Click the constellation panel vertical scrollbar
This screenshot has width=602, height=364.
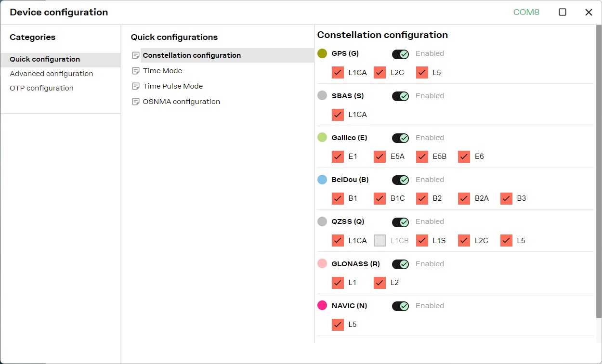(x=599, y=171)
